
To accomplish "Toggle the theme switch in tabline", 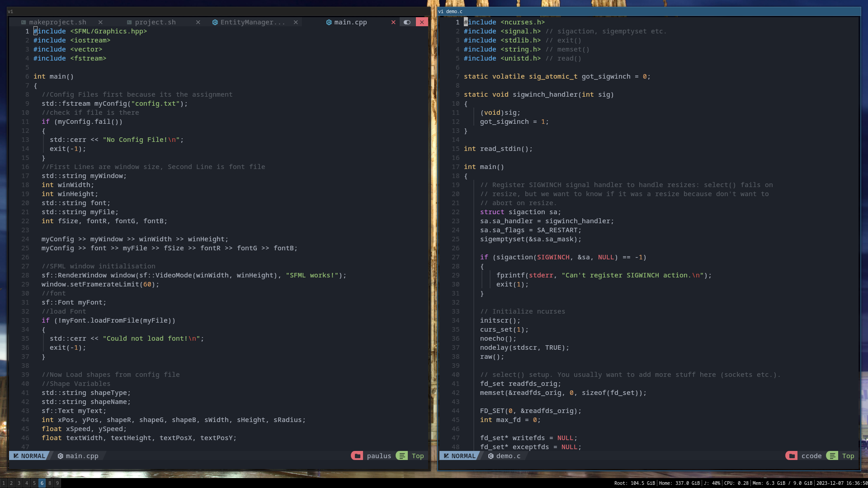I will tap(407, 22).
